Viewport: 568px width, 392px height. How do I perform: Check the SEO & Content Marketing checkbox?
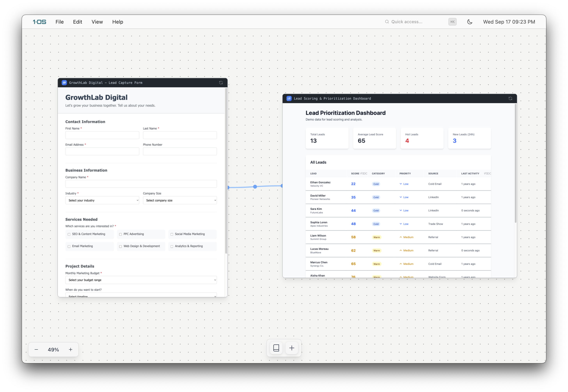(x=69, y=234)
